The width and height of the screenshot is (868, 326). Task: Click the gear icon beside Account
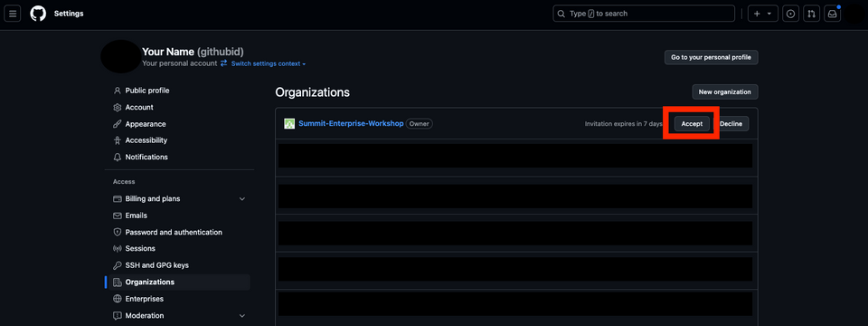(117, 107)
